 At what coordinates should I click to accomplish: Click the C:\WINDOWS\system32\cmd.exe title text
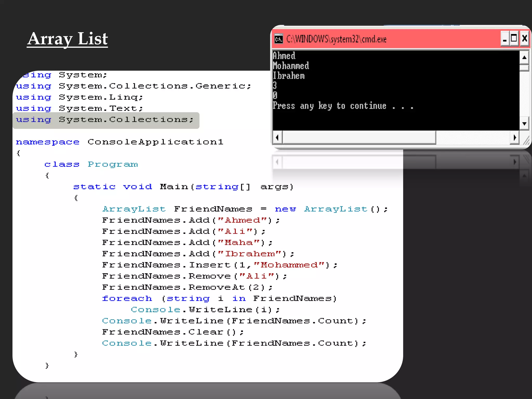336,39
